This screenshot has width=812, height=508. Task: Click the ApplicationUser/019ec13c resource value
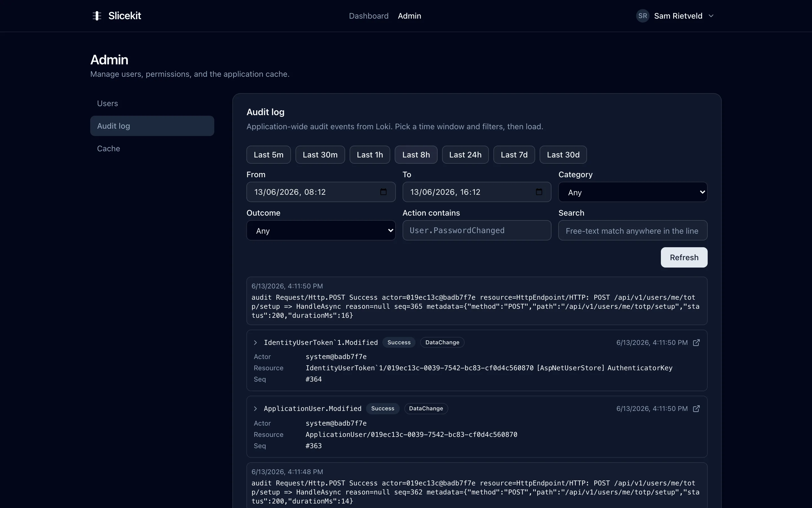pos(411,434)
